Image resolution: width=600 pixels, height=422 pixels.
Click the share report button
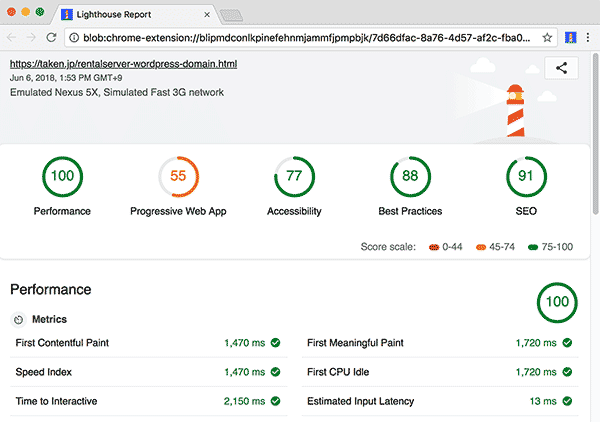561,69
